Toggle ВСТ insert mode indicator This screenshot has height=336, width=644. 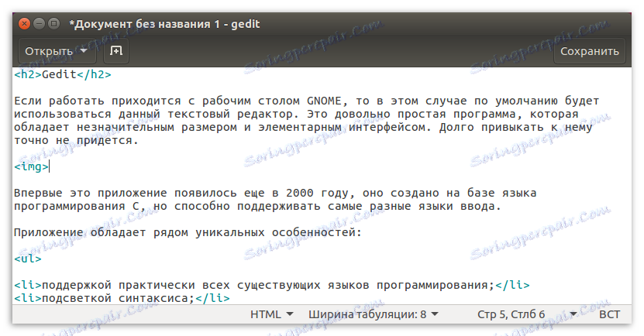[x=609, y=314]
